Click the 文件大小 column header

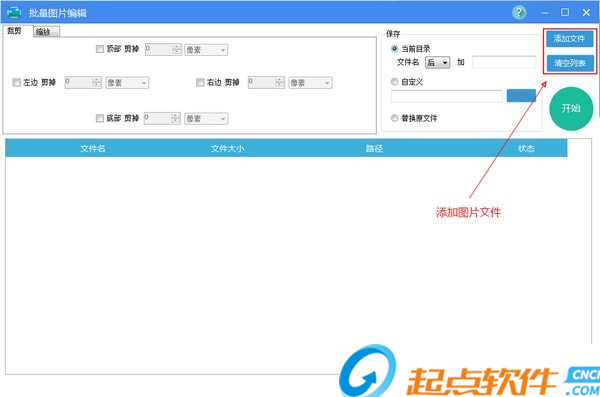227,149
